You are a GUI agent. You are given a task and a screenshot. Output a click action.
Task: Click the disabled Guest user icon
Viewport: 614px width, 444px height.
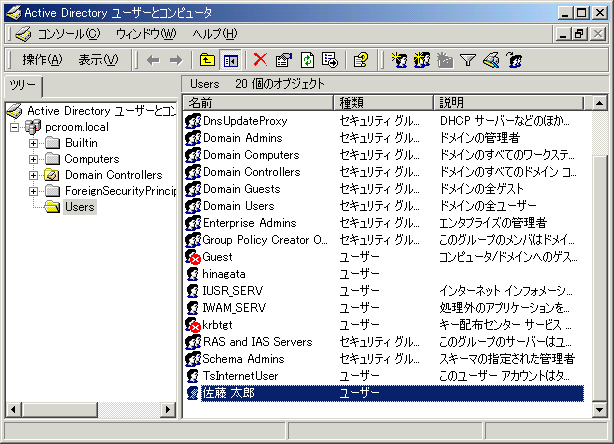coord(193,257)
